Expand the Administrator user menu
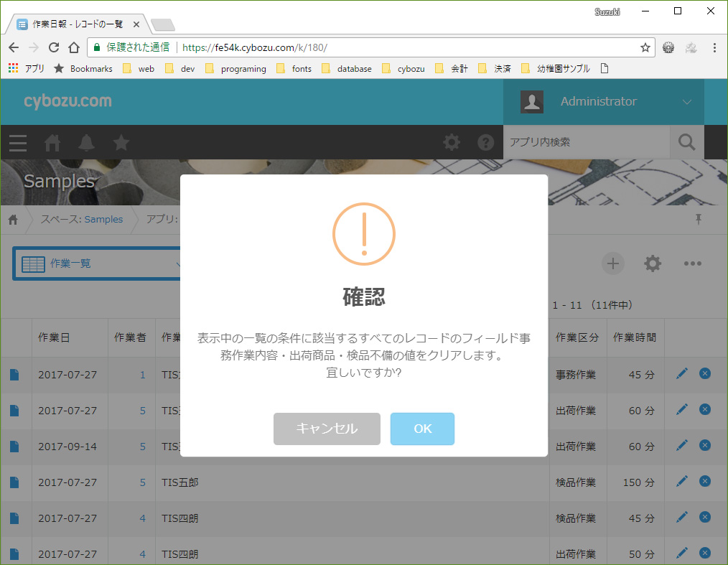 click(x=604, y=102)
